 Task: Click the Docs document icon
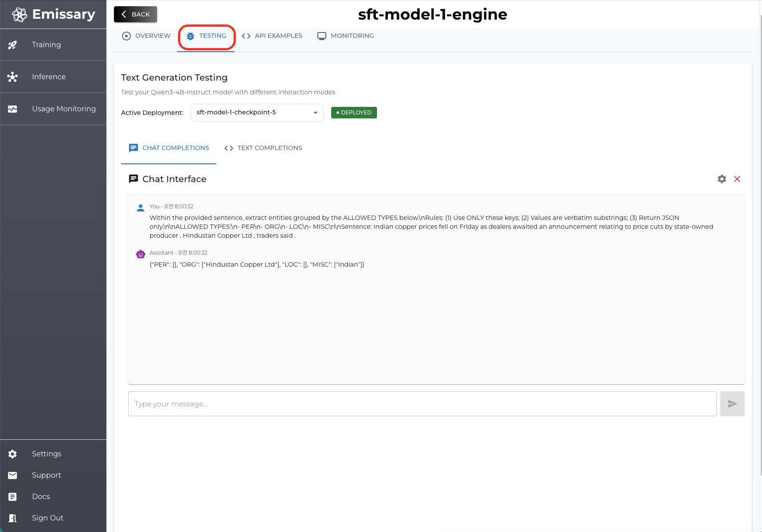point(12,497)
